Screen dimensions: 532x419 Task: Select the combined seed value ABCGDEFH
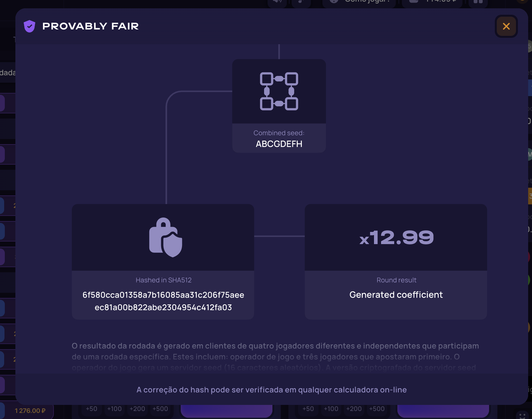pos(279,144)
